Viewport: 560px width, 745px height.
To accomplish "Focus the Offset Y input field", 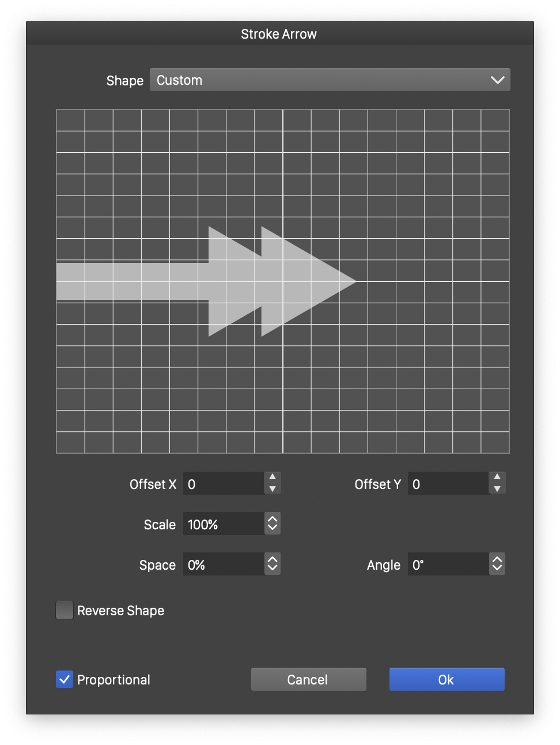I will (x=448, y=483).
